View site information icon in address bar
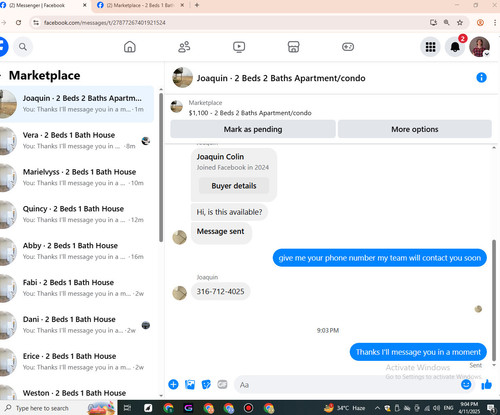This screenshot has height=415, width=500. pos(36,23)
